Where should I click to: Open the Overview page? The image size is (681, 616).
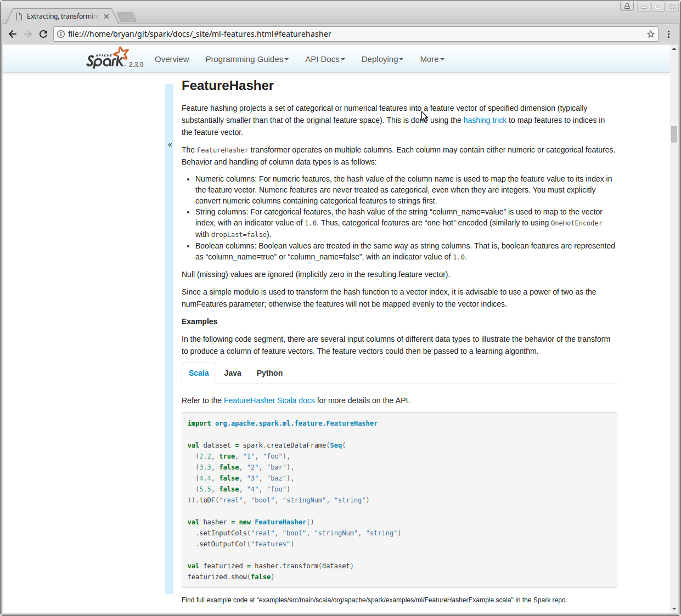click(x=172, y=59)
